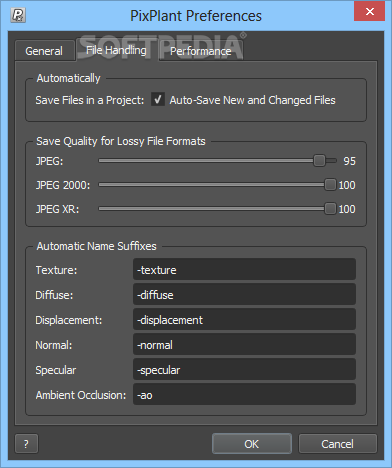The width and height of the screenshot is (392, 468).
Task: Click the JPEG 2000 quality slider handle
Action: [330, 185]
